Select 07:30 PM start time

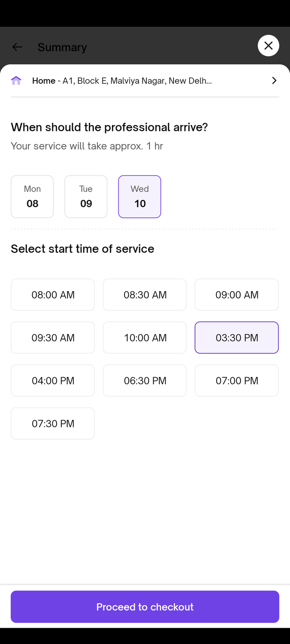click(53, 424)
